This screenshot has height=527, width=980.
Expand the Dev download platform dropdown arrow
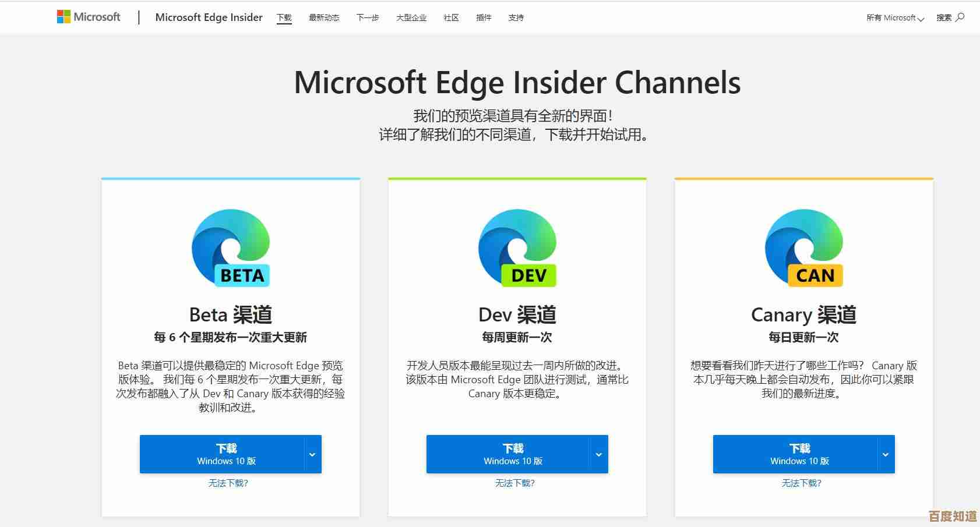[x=598, y=454]
